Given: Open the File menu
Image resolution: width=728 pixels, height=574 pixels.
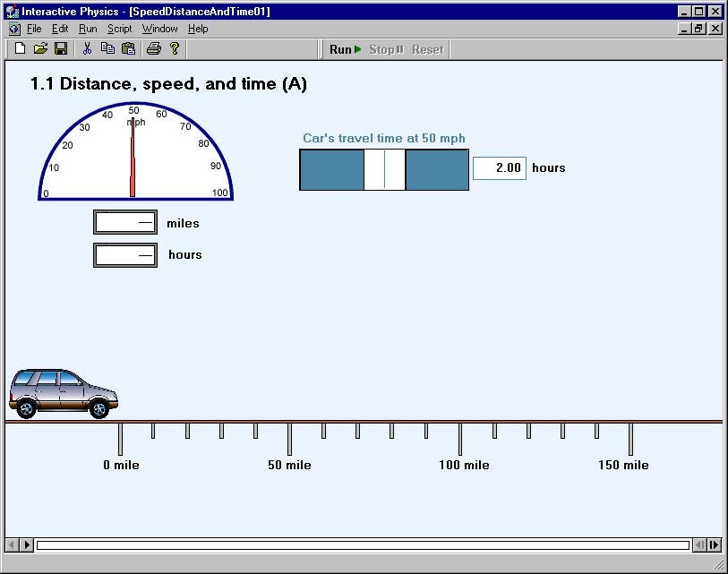Looking at the screenshot, I should point(34,29).
